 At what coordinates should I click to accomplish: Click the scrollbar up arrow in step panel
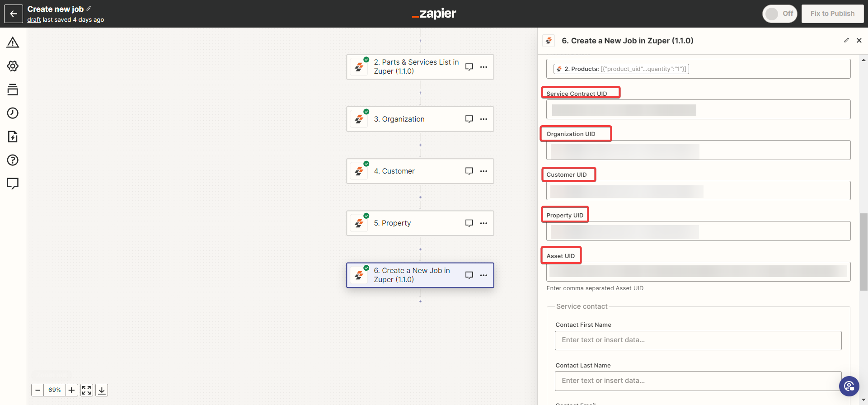863,60
